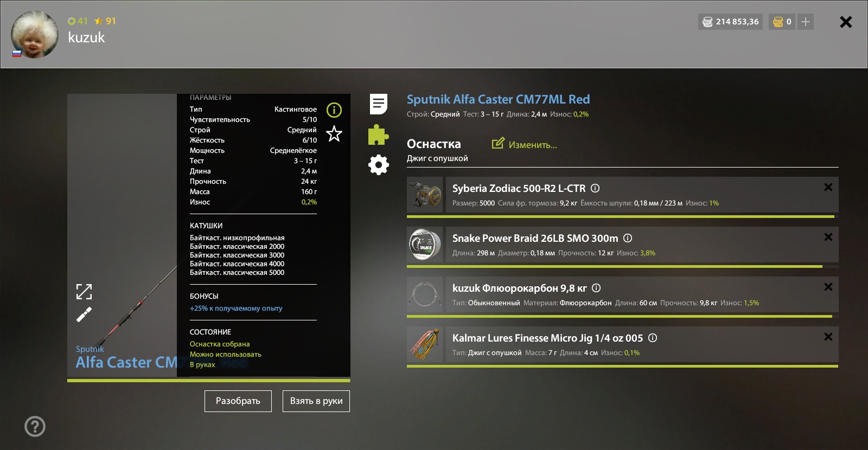The width and height of the screenshot is (868, 450).
Task: Click the Kalmar jig wear bar
Action: [622, 366]
